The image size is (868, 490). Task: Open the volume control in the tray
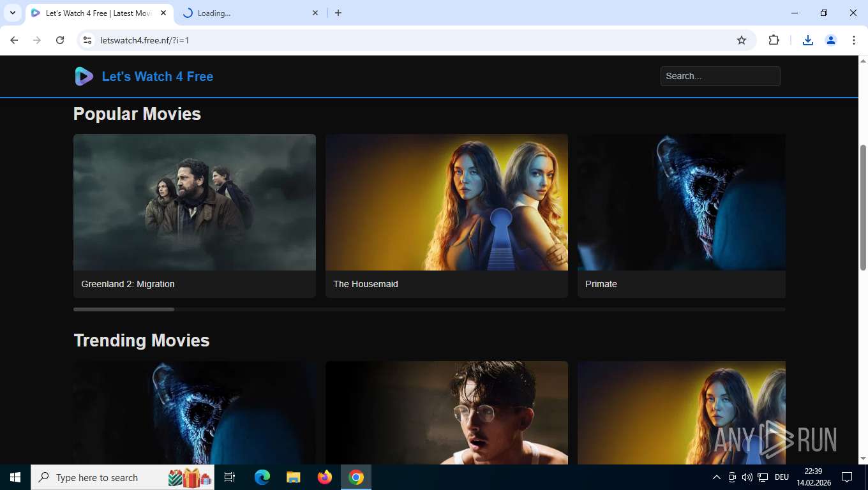pyautogui.click(x=747, y=477)
